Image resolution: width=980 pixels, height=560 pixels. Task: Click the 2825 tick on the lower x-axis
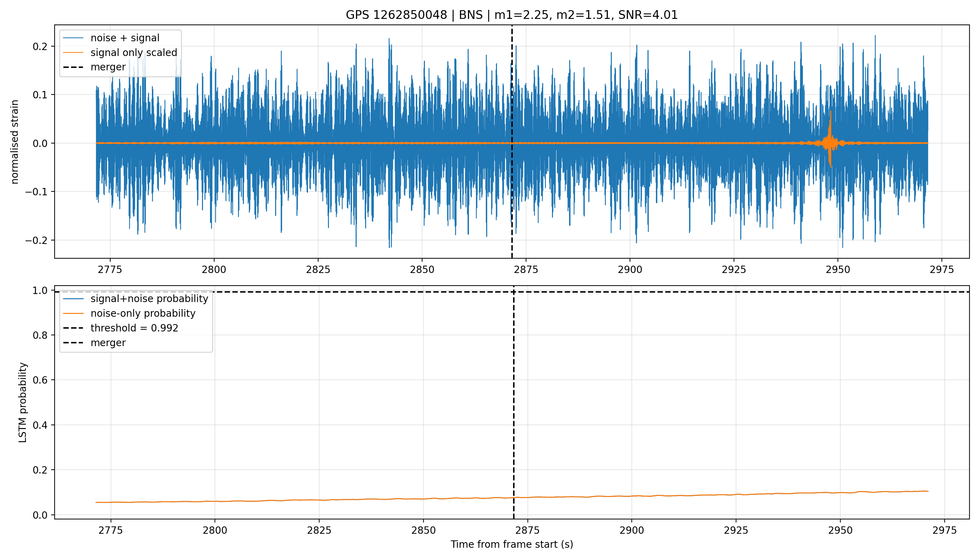click(319, 530)
